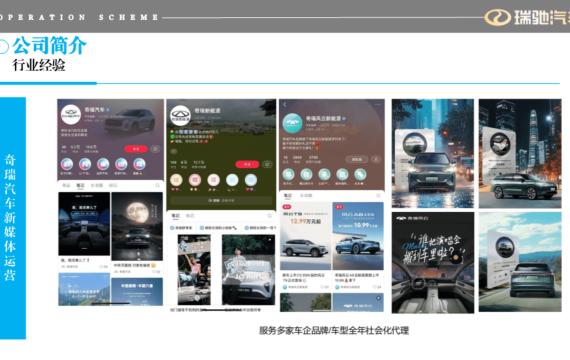Click the 公司简介 heading
The width and height of the screenshot is (570, 360).
coord(49,45)
